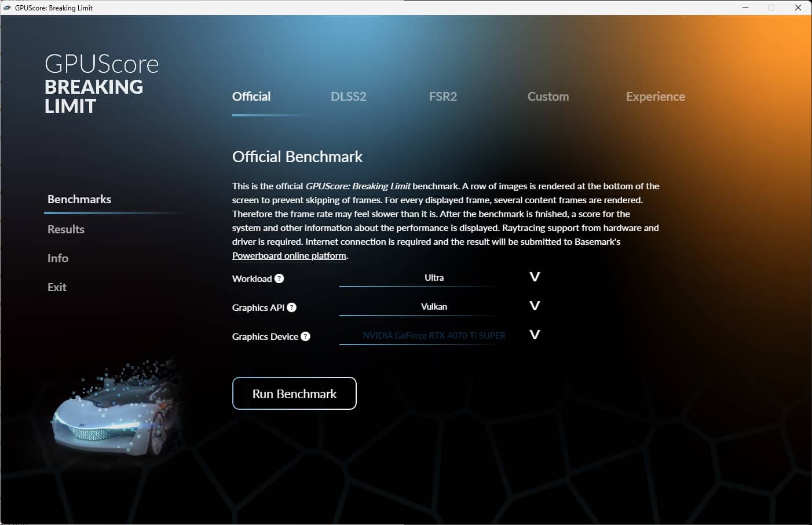Screen dimensions: 812x525
Task: Expand the Graphics Device dropdown arrow
Action: click(x=535, y=335)
